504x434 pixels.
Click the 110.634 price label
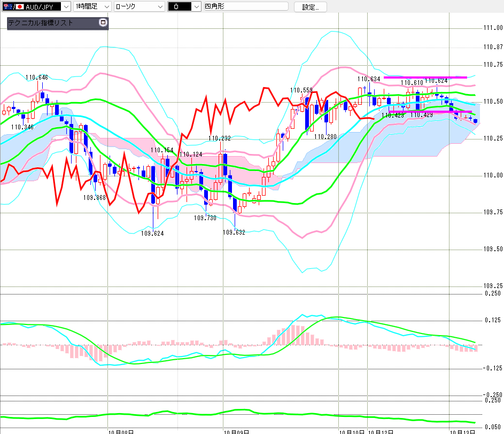(x=369, y=79)
